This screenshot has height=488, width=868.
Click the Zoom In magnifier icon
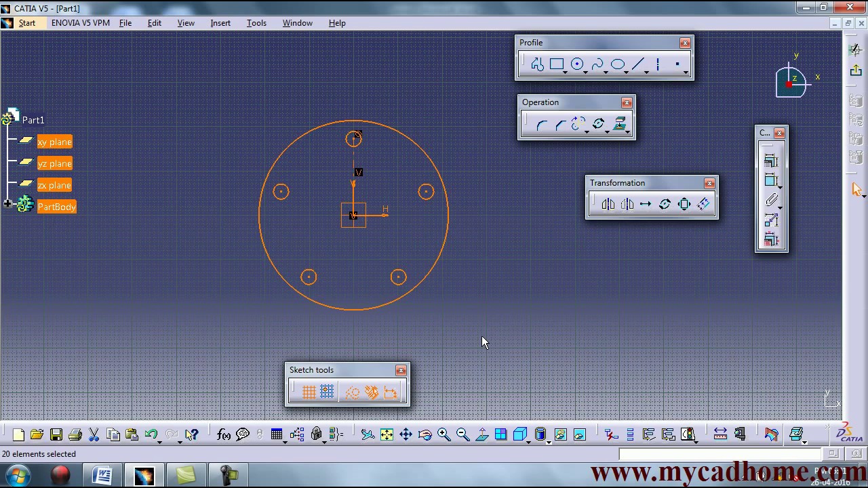click(x=444, y=434)
